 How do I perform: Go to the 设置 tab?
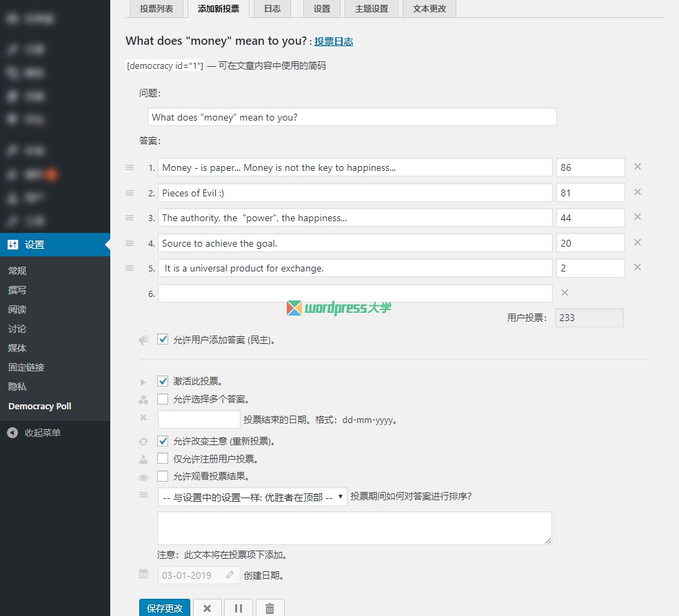322,9
